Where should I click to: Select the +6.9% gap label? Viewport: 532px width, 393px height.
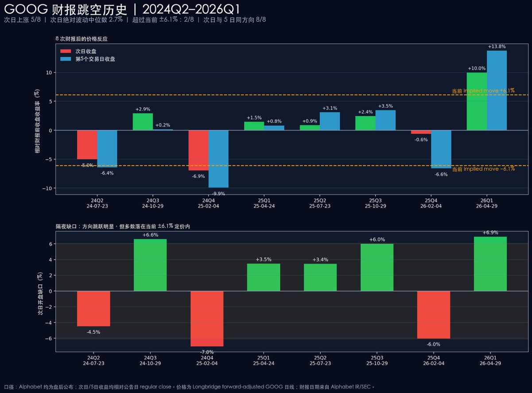point(490,233)
